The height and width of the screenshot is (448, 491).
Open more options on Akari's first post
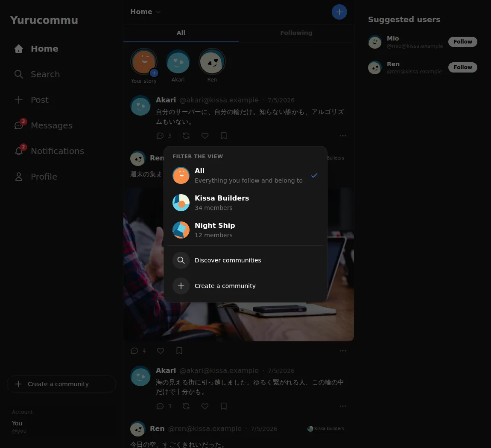[343, 136]
